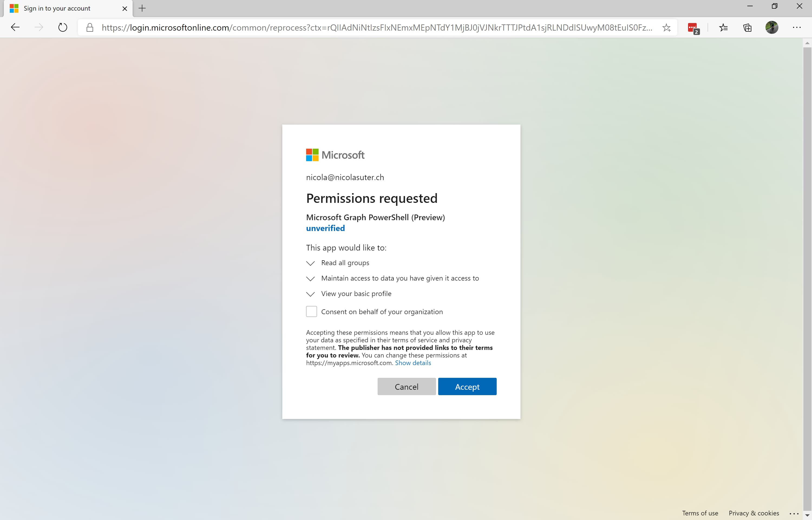
Task: Open the Favorites list
Action: (723, 28)
